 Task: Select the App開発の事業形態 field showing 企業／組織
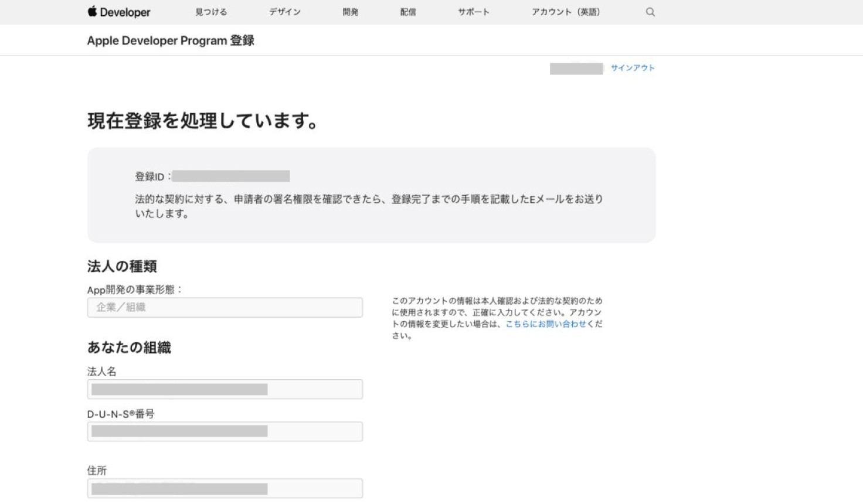coord(225,308)
